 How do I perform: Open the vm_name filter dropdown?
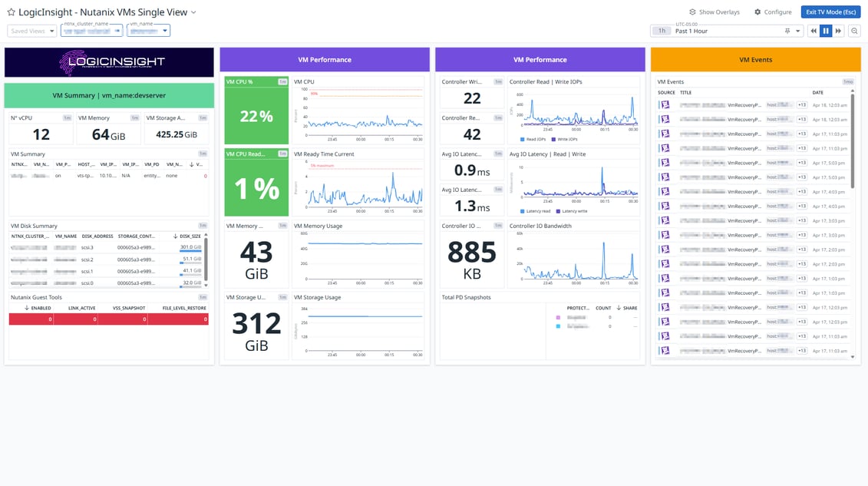pyautogui.click(x=148, y=31)
